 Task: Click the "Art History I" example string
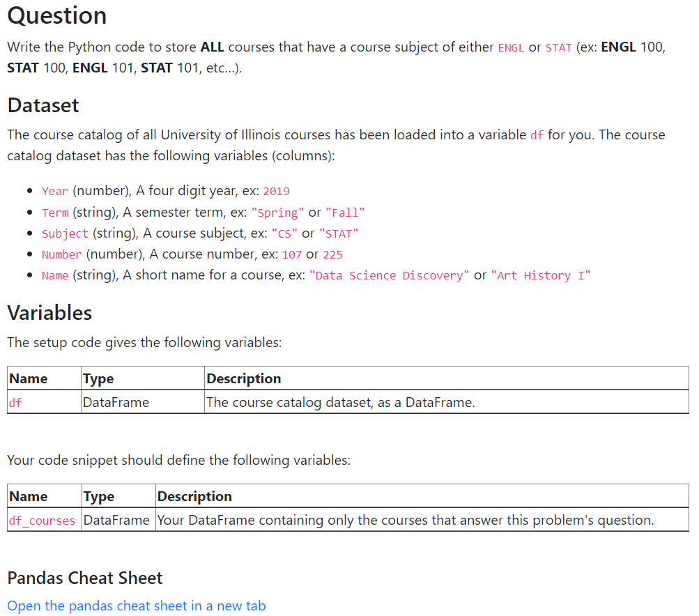pos(541,275)
